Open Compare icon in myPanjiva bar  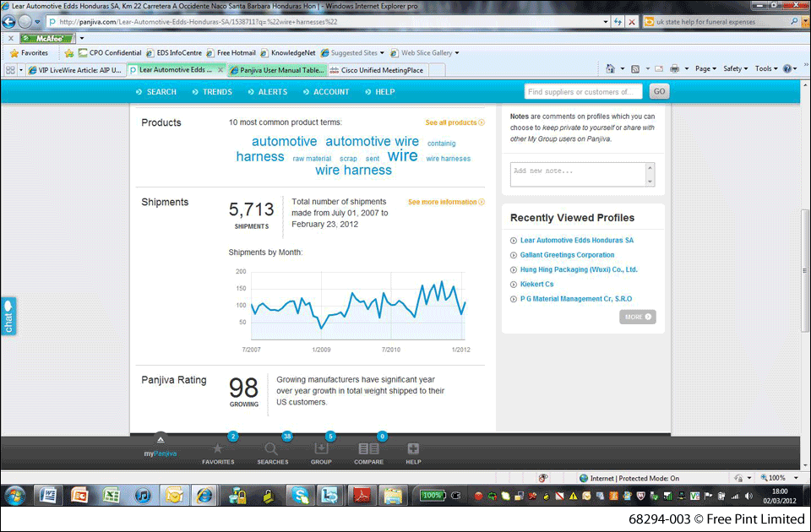click(x=368, y=449)
